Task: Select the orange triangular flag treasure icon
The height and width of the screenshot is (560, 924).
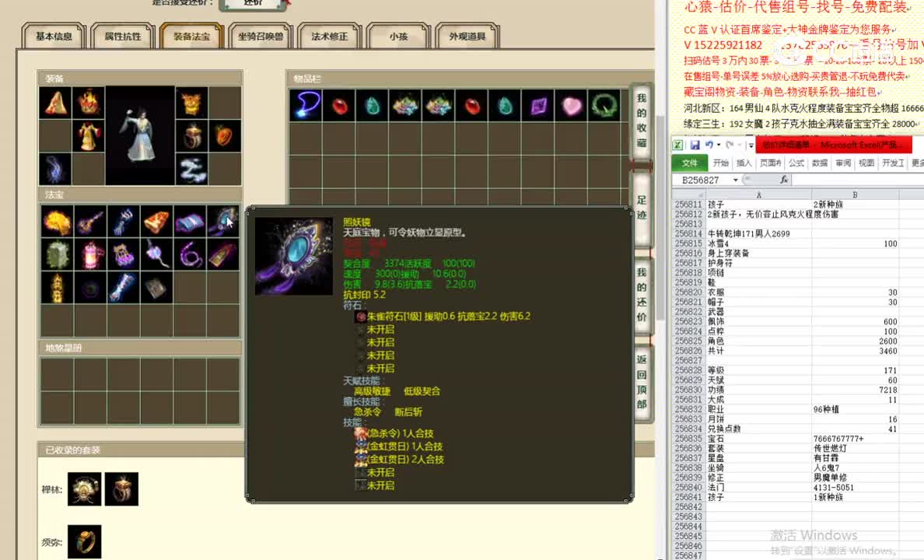Action: point(156,222)
